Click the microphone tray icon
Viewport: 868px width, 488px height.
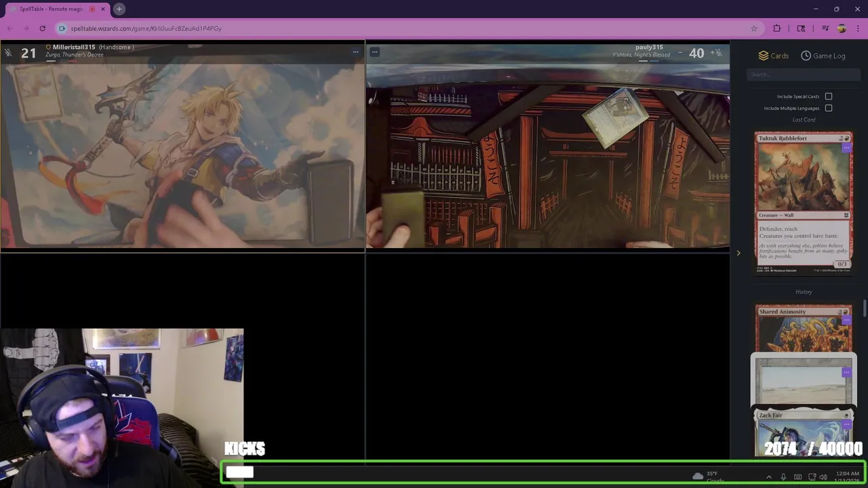point(783,477)
